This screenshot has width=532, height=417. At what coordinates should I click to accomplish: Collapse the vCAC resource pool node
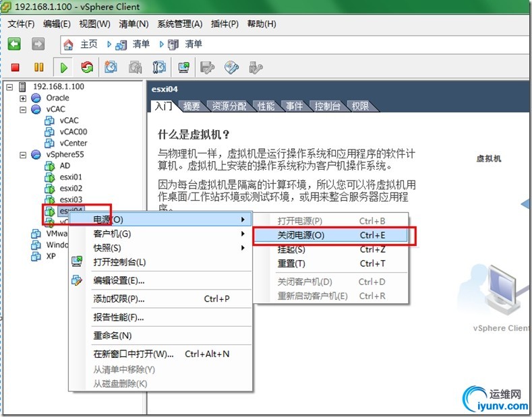[23, 110]
